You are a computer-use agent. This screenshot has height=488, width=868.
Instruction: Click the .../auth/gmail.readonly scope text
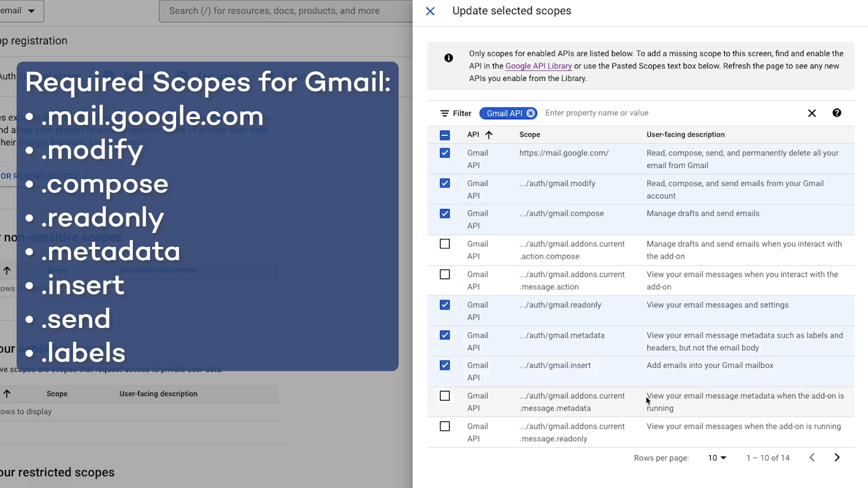coord(560,305)
